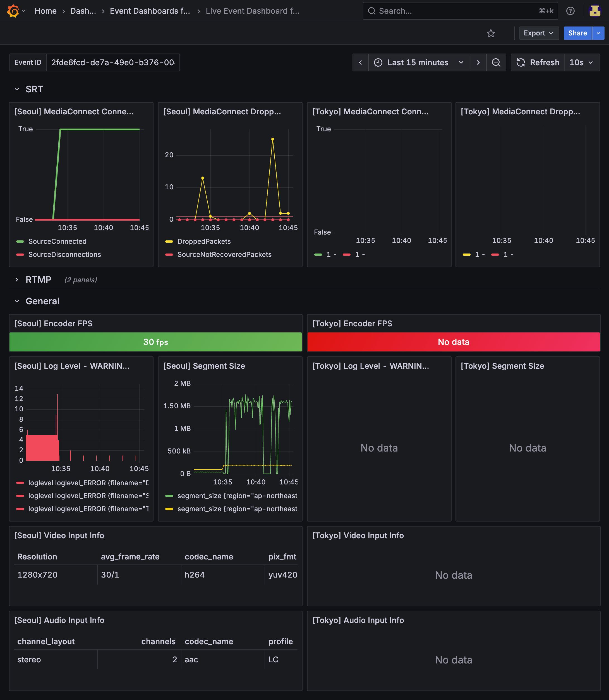The image size is (609, 700).
Task: Open the user profile avatar
Action: coord(595,11)
